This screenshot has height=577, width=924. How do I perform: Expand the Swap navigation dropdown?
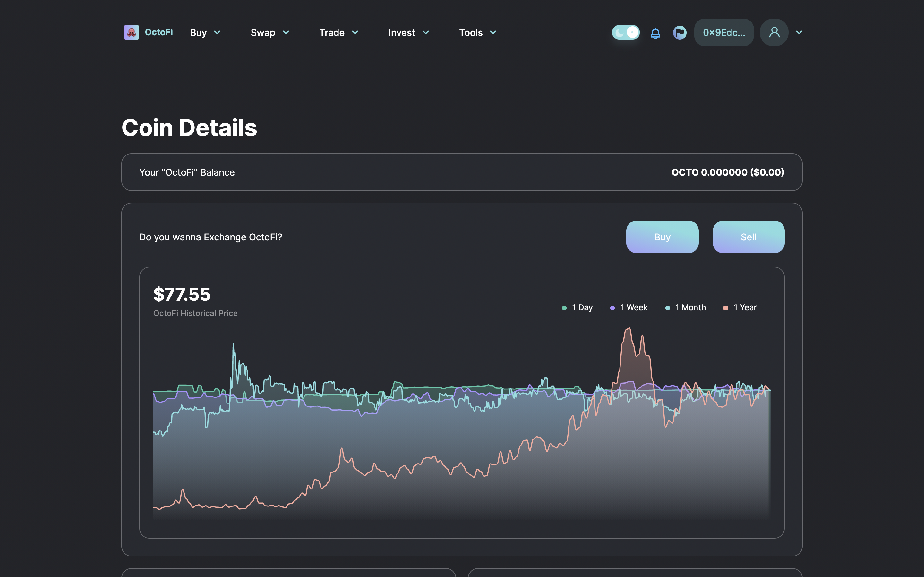click(270, 32)
